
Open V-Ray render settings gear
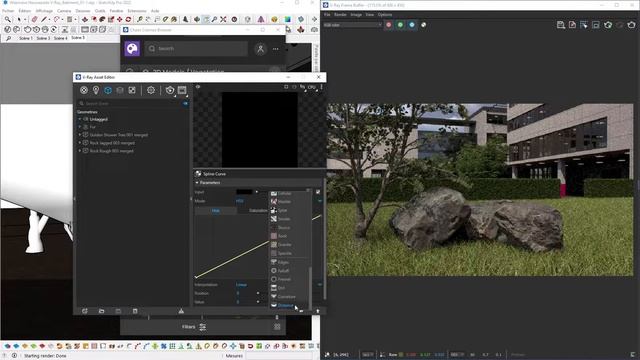(x=151, y=90)
